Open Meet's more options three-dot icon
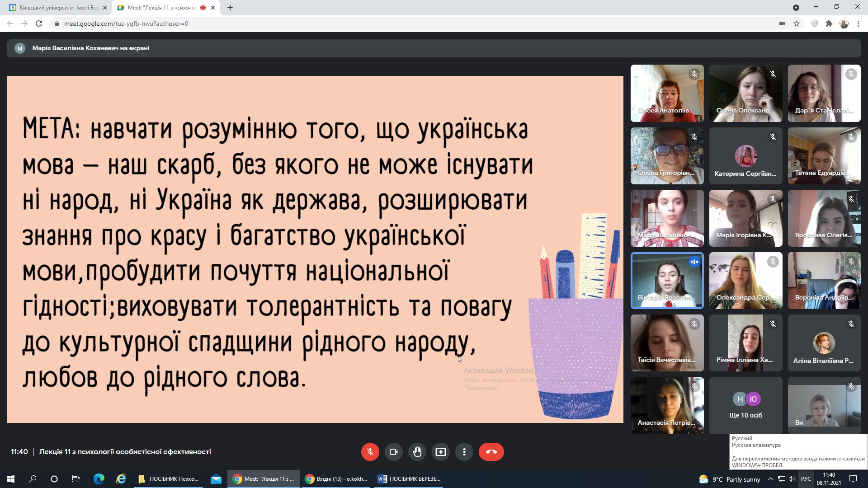Screen dimensions: 868x488 [x=464, y=451]
